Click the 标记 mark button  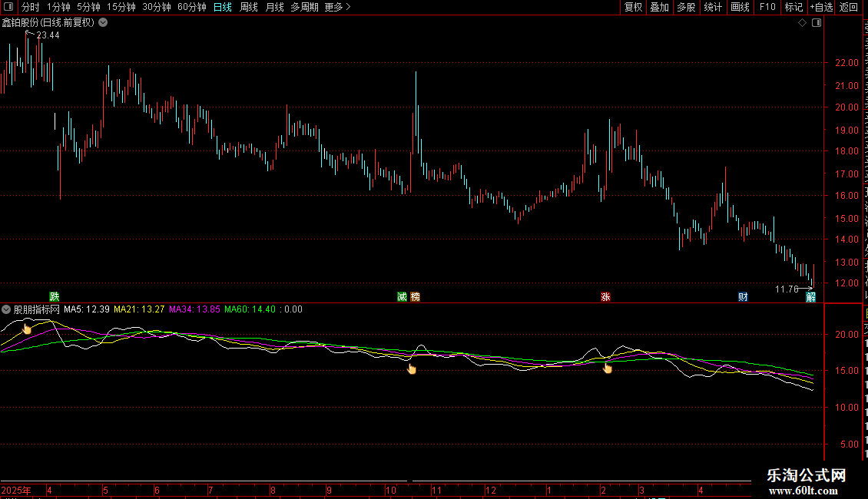(793, 7)
